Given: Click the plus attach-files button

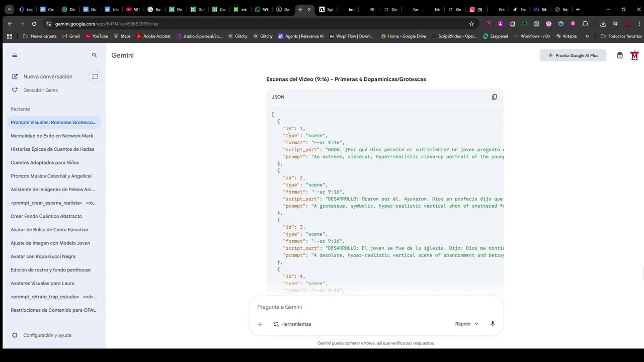Looking at the screenshot, I should (x=260, y=324).
